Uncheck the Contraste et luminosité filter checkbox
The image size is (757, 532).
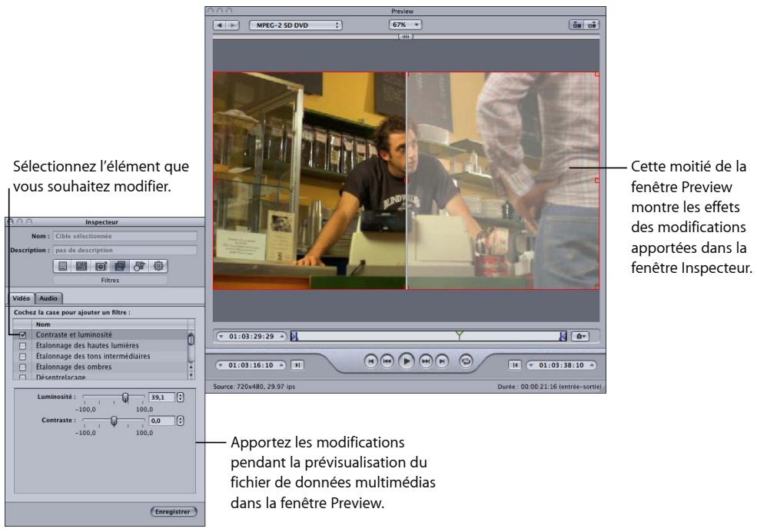click(22, 335)
